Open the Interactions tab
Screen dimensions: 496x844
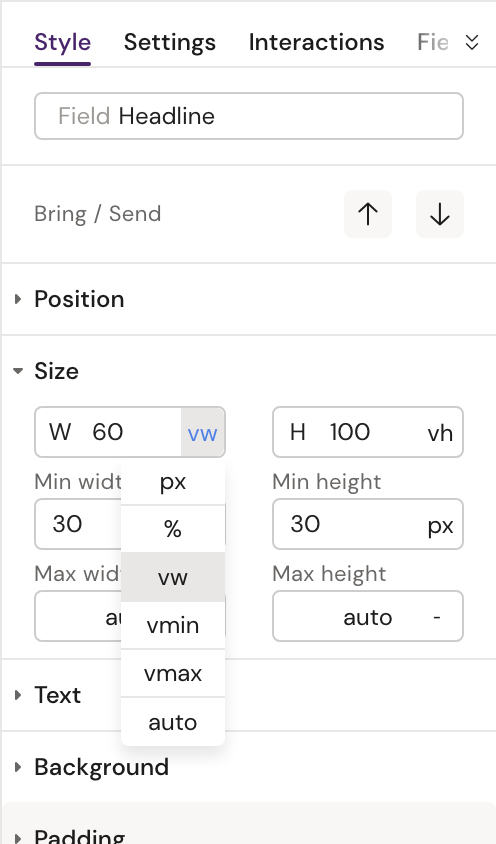(x=317, y=42)
